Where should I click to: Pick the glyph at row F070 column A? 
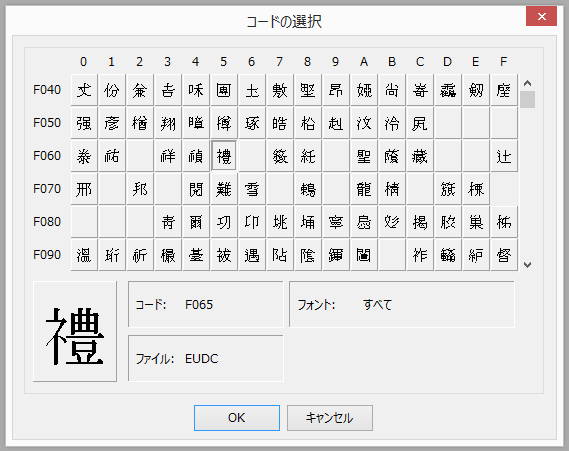tap(364, 189)
